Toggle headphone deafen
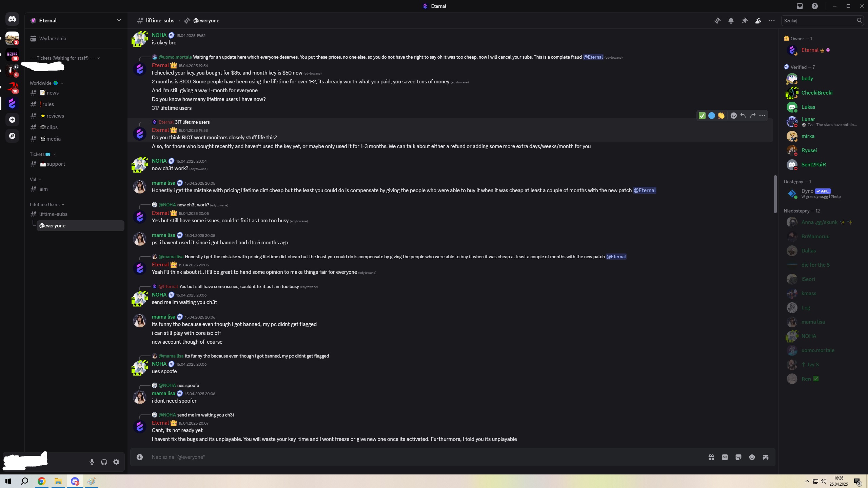 coord(104,462)
